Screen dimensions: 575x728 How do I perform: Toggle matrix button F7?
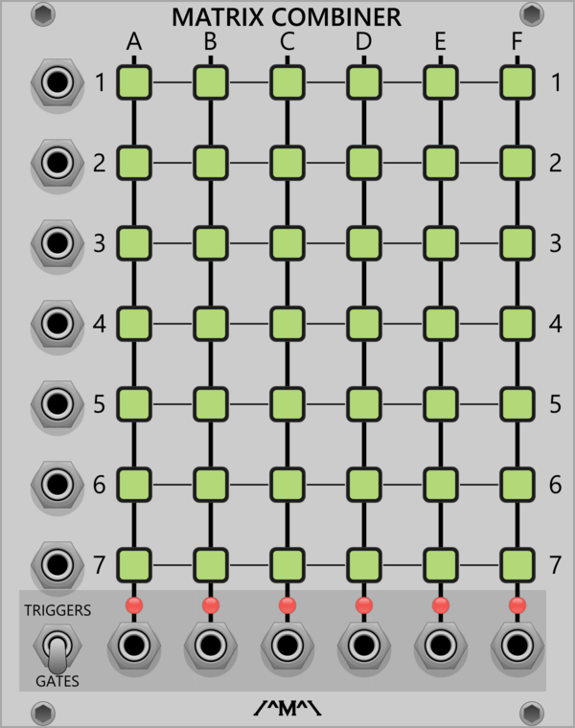(x=517, y=565)
